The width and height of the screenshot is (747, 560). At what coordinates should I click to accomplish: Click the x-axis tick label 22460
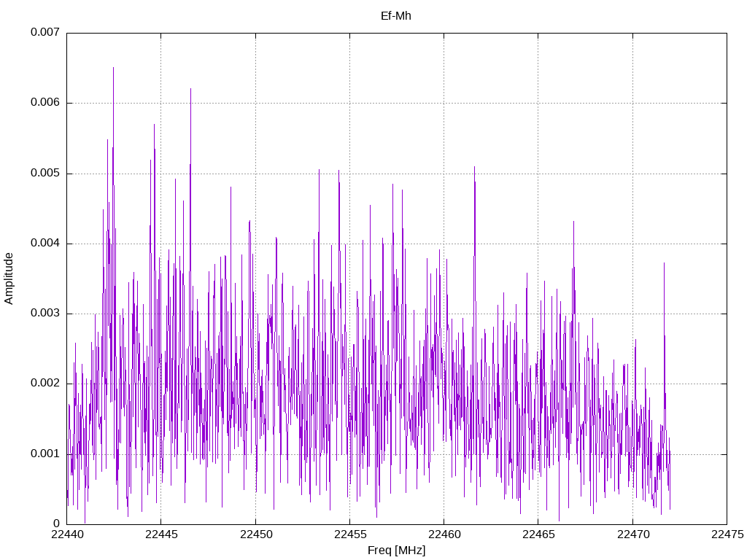click(x=444, y=534)
